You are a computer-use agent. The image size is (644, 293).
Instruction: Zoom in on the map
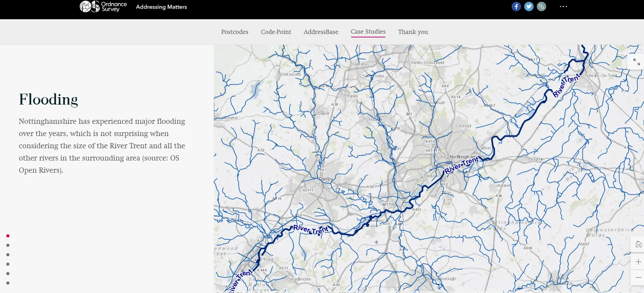tap(638, 262)
